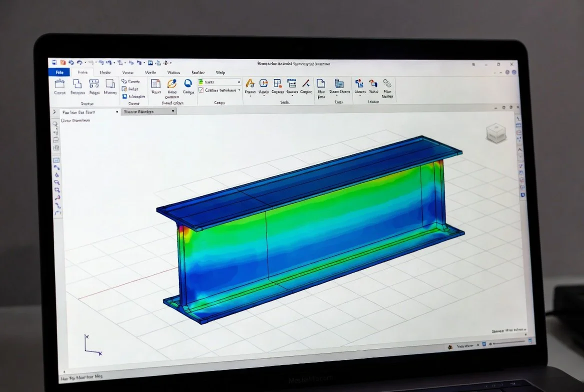Select the highlighted box tool in left toolbar
584x392 pixels.
(x=56, y=160)
